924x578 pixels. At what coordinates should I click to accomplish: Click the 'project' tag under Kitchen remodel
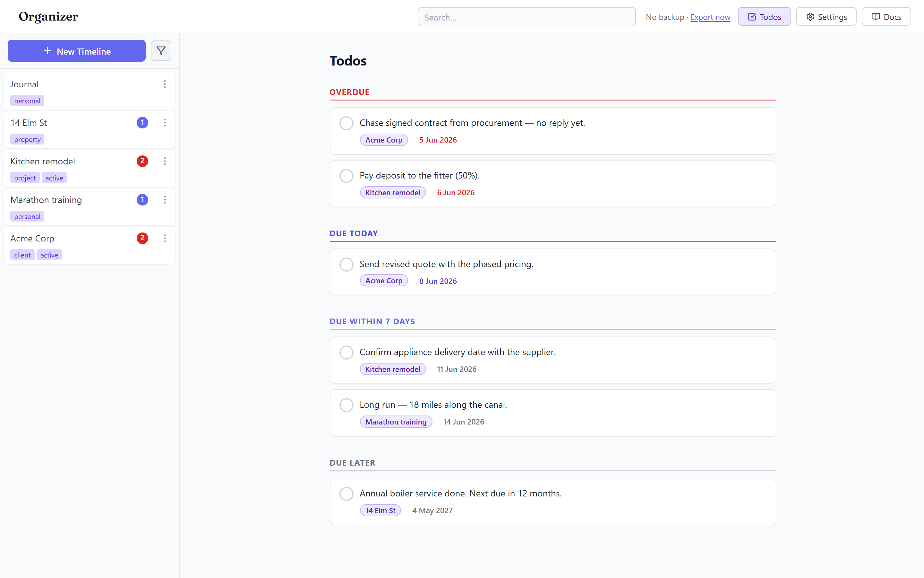tap(25, 178)
